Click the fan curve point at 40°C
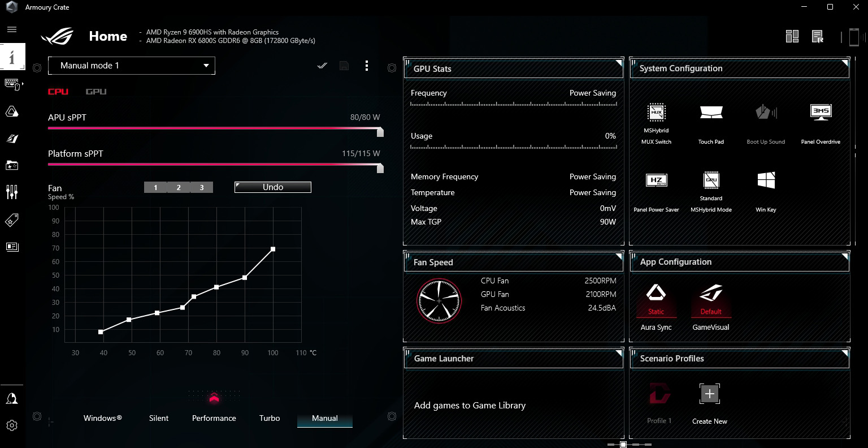Screen dimensions: 868x448 point(101,332)
